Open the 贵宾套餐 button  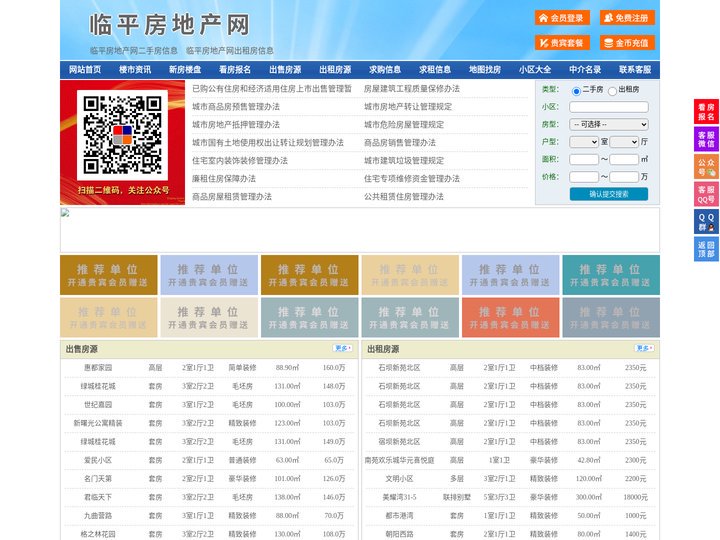click(x=562, y=43)
